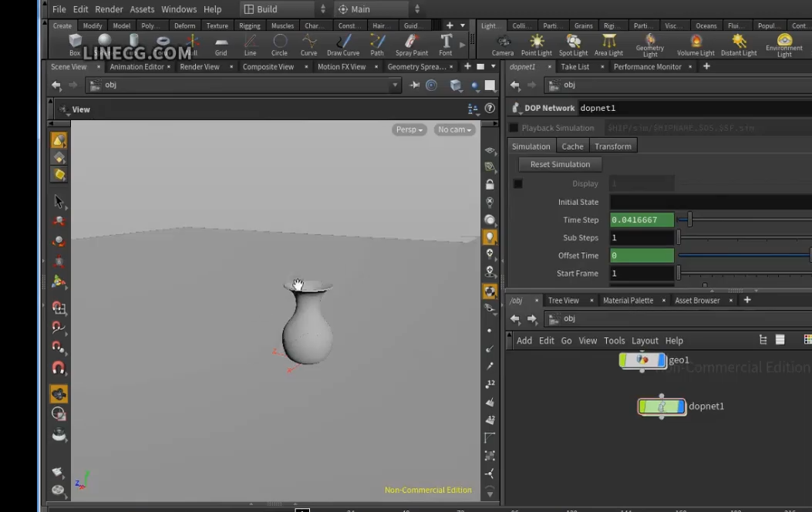Add a Distant Light

click(x=739, y=45)
